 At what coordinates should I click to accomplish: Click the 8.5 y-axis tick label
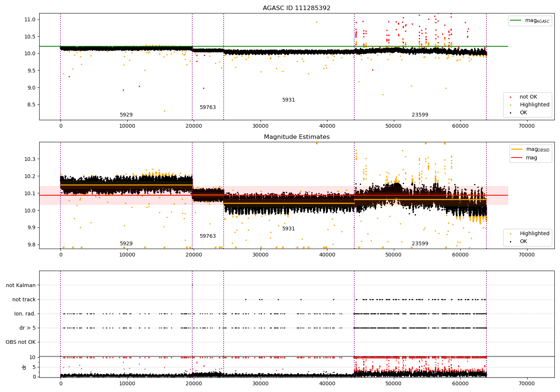(x=32, y=105)
